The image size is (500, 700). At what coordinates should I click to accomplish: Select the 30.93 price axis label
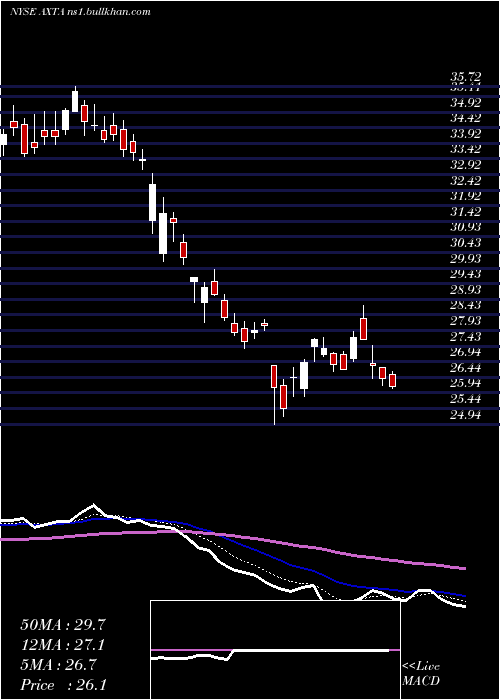coord(465,227)
